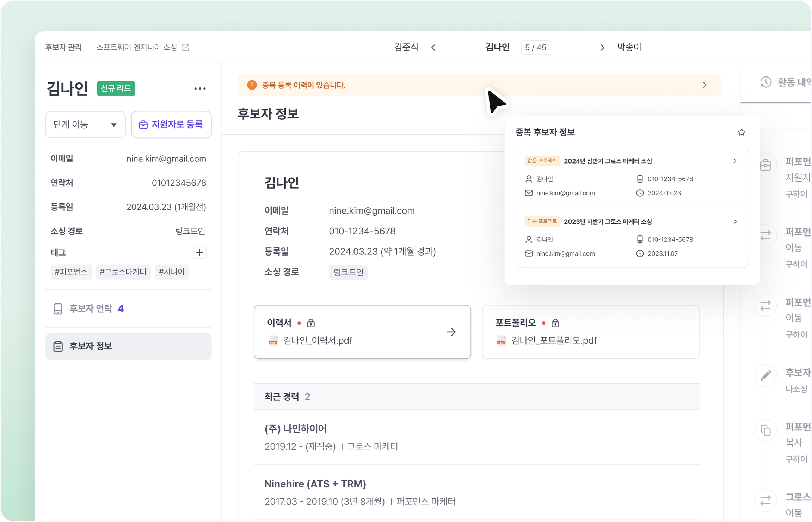Screen dimensions: 812x522
Task: Open the three-dot more options menu
Action: pos(200,88)
